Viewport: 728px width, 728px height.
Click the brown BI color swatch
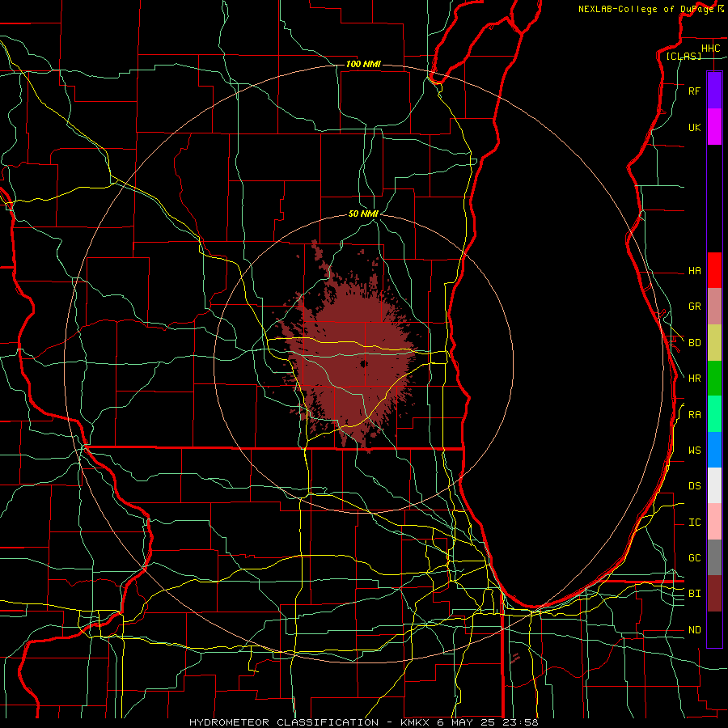pyautogui.click(x=714, y=594)
